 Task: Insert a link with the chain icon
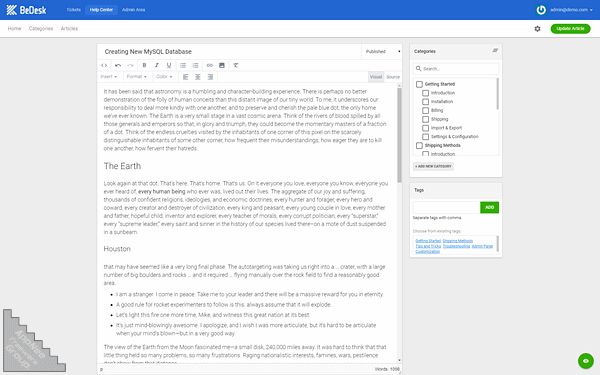(209, 65)
